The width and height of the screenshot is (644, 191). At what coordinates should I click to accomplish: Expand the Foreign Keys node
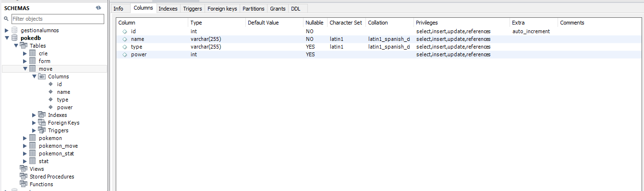click(34, 123)
